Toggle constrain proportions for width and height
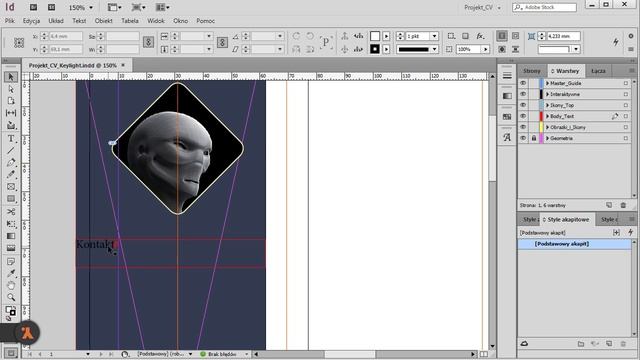Viewport: 640px width, 360px height. click(149, 42)
